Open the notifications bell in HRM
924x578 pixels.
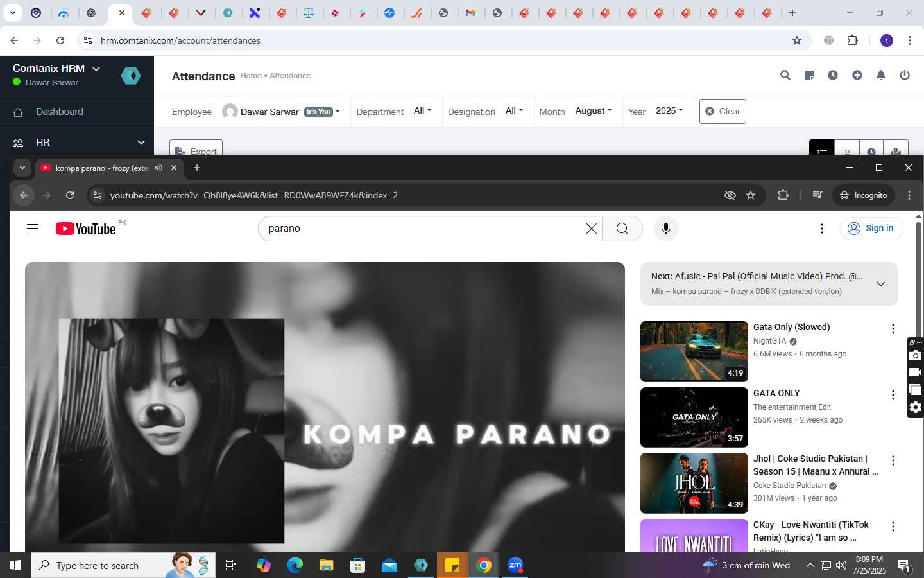tap(881, 75)
